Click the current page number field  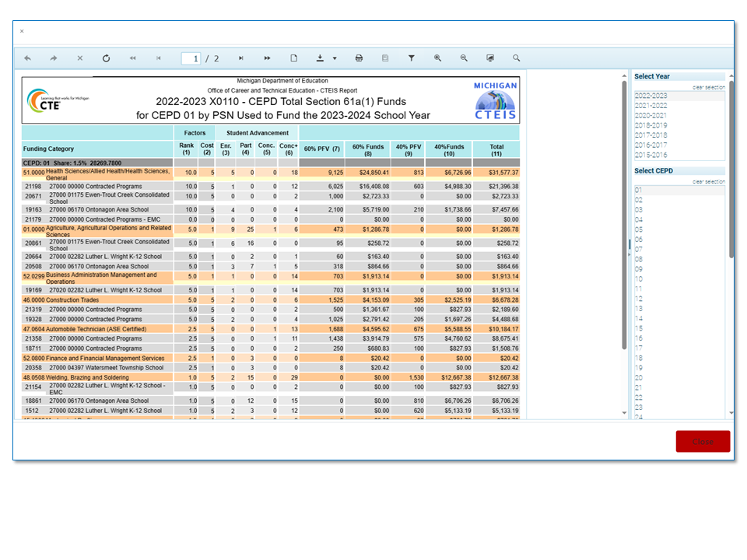pos(191,58)
